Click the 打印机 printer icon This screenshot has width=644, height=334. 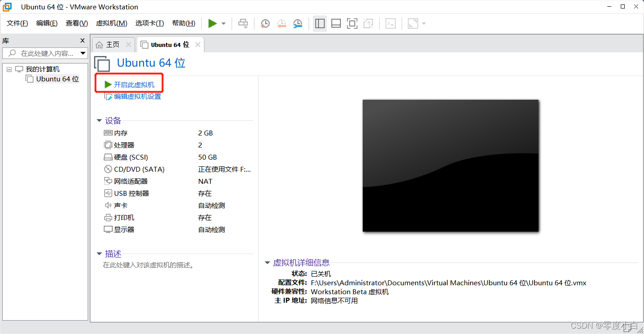[x=108, y=217]
